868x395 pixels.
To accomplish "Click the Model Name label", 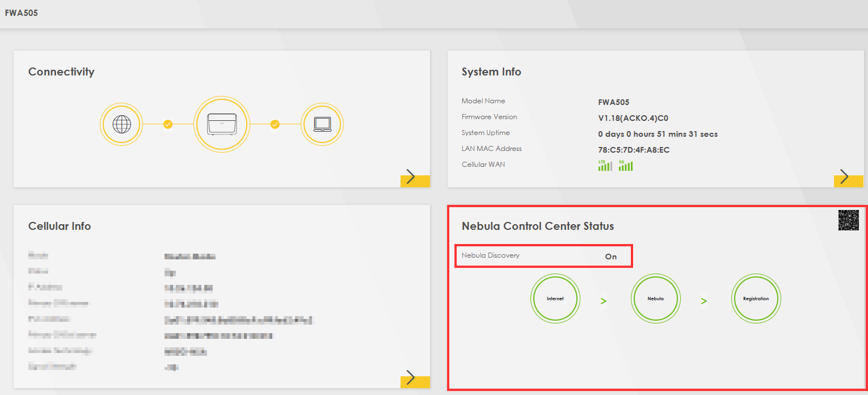I will pos(483,101).
